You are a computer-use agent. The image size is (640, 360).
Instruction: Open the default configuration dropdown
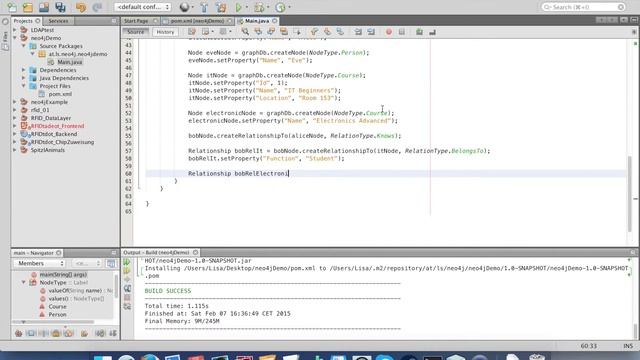click(142, 7)
